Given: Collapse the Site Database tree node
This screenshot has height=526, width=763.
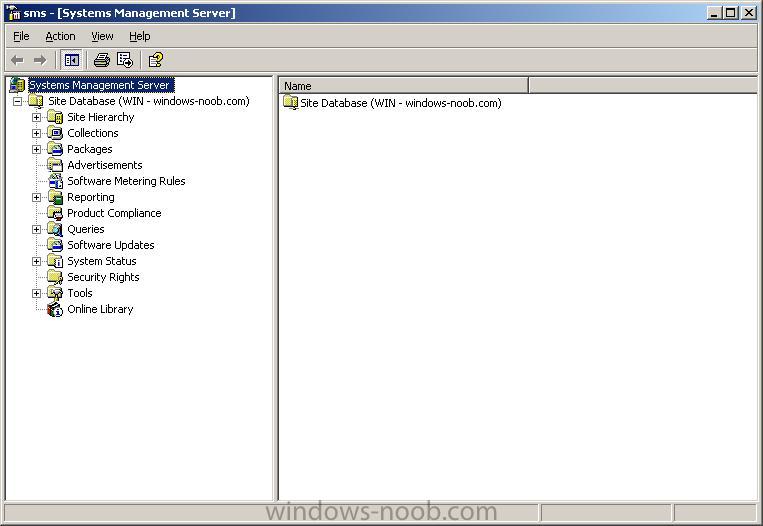Looking at the screenshot, I should (x=18, y=101).
